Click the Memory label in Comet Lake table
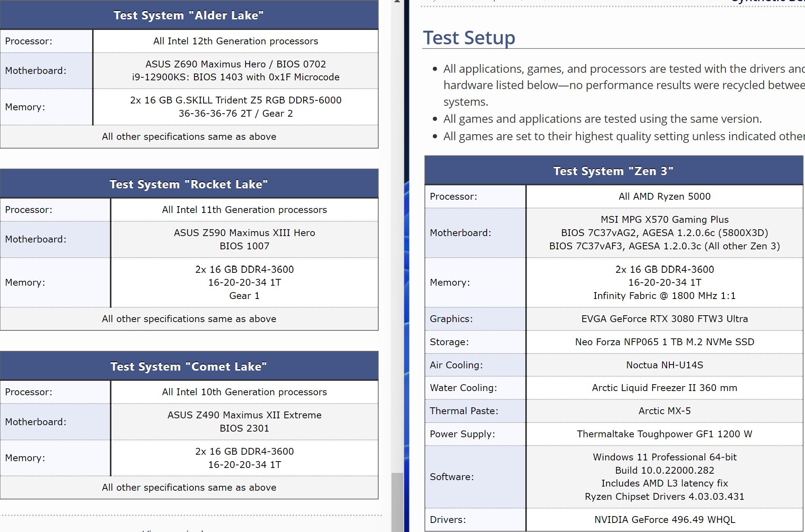This screenshot has width=805, height=532. point(25,458)
